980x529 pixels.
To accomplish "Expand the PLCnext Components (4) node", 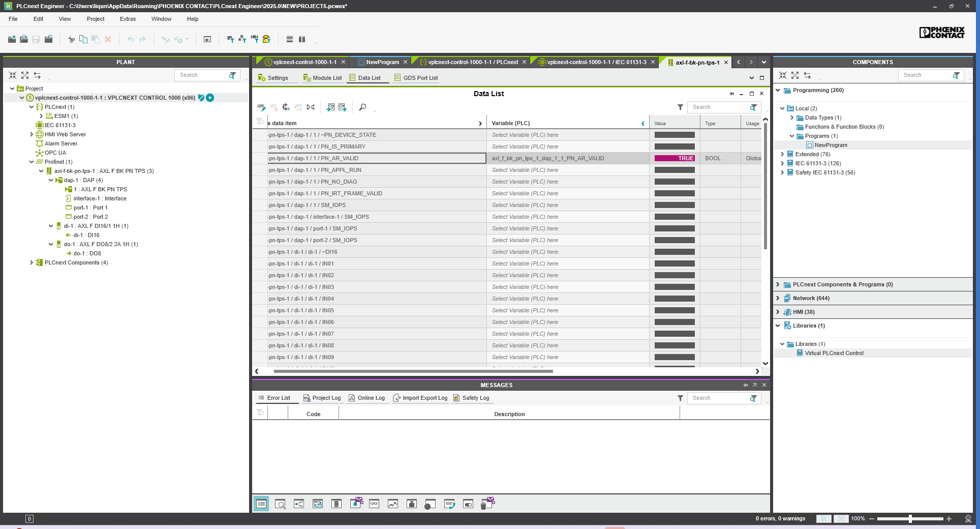I will pyautogui.click(x=32, y=262).
